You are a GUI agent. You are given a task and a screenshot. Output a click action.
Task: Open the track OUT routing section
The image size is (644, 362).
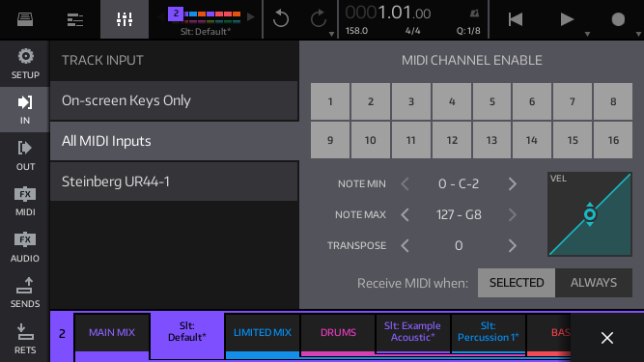pyautogui.click(x=25, y=155)
